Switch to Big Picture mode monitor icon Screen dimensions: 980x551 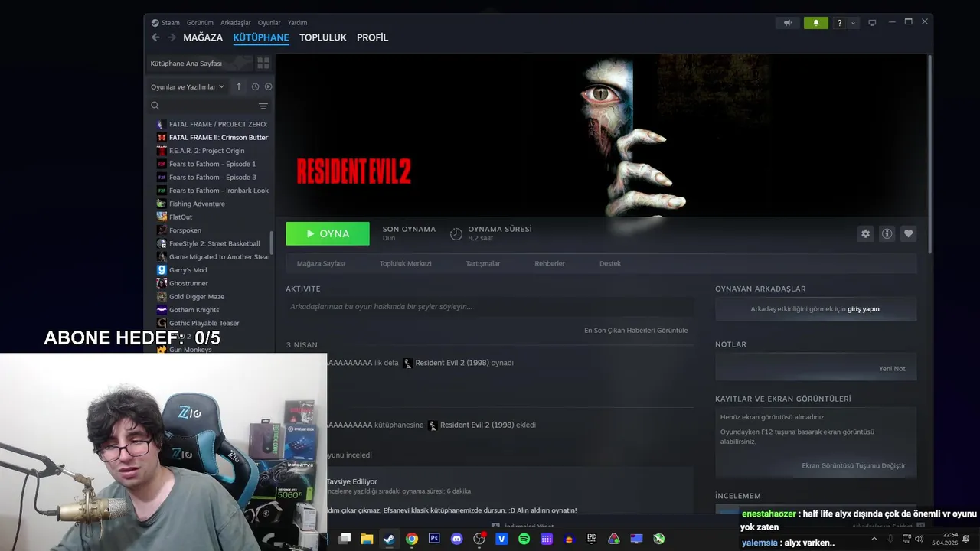pos(872,23)
